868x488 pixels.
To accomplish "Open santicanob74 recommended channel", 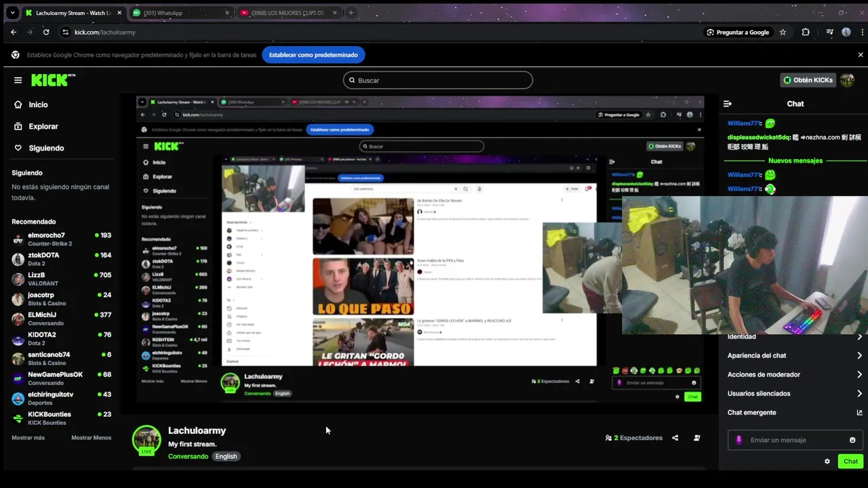I will pos(61,359).
